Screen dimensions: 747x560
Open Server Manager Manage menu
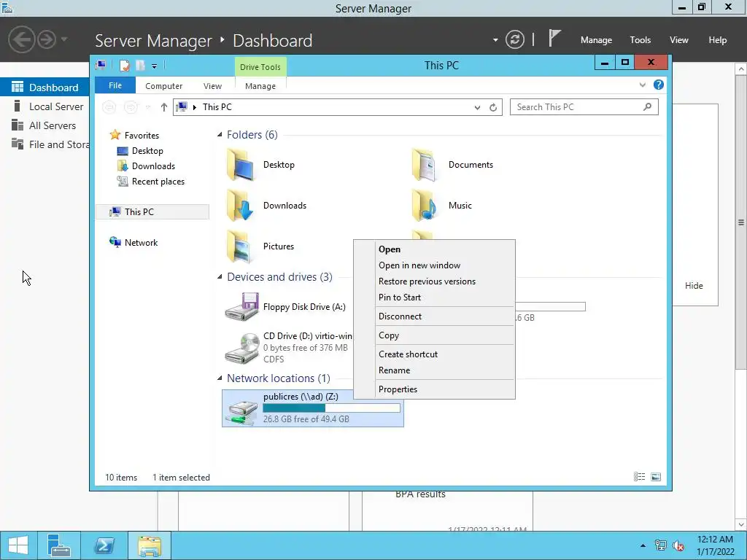(596, 40)
